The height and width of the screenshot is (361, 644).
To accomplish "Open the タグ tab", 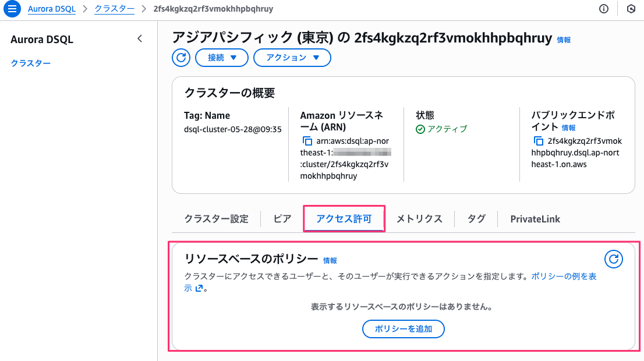I will click(476, 219).
